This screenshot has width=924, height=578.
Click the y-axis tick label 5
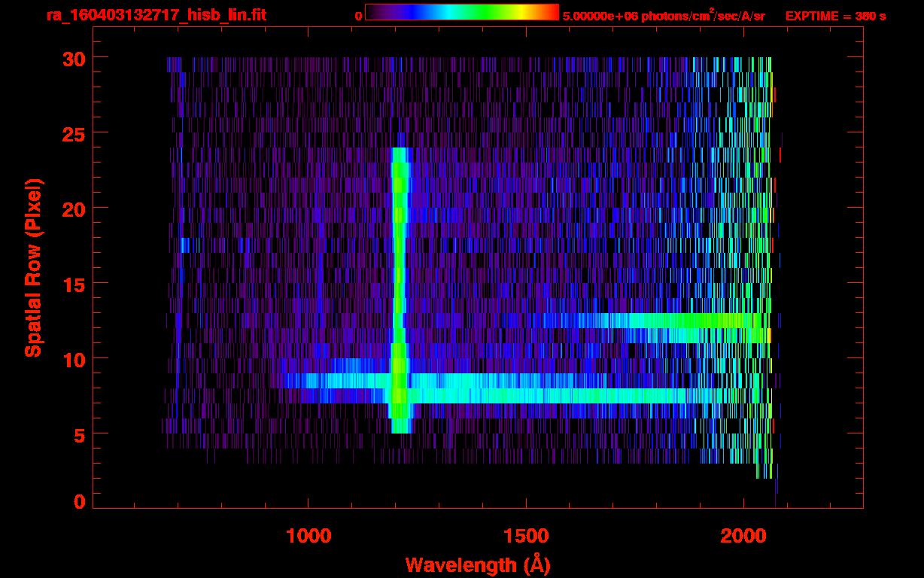[x=80, y=434]
